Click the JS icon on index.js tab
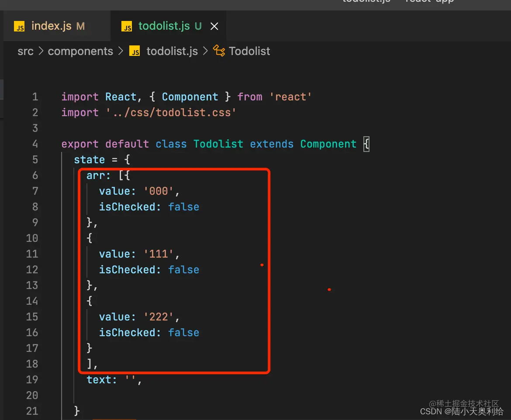The height and width of the screenshot is (420, 511). pos(19,26)
